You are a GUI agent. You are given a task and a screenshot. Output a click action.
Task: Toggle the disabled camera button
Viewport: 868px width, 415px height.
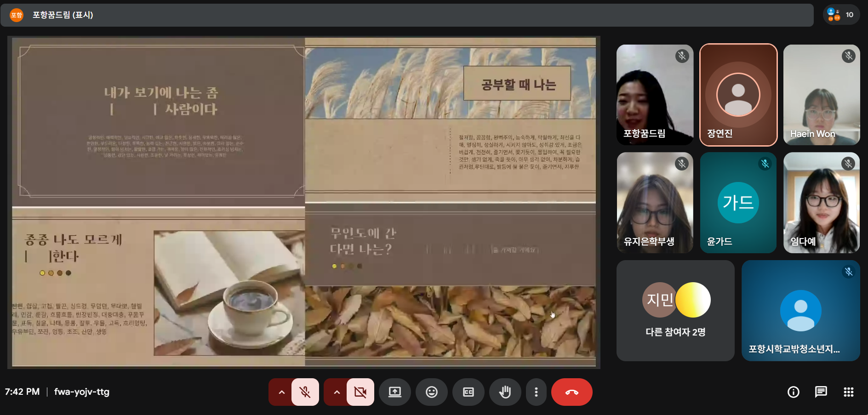pos(360,392)
